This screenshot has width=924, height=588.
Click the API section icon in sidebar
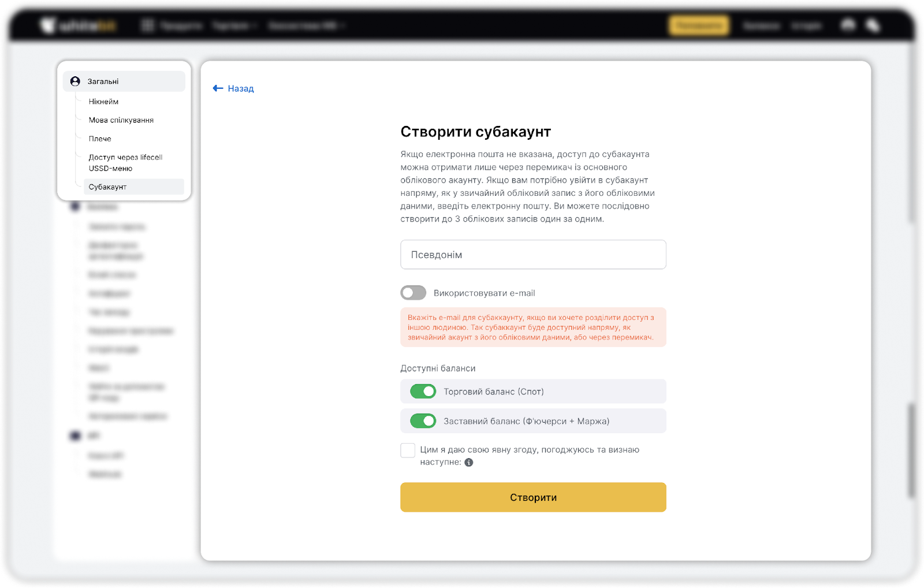tap(75, 436)
